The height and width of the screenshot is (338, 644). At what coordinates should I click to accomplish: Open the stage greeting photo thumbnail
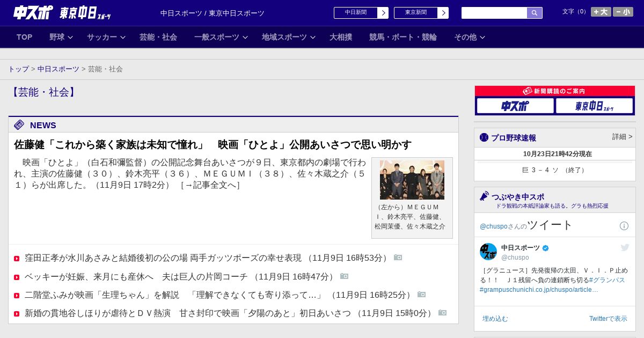pyautogui.click(x=412, y=180)
